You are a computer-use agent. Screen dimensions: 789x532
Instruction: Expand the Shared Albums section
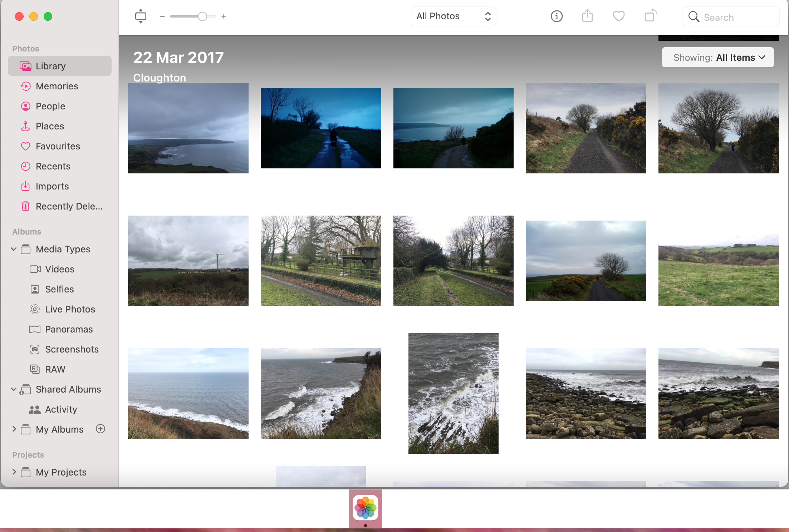point(13,389)
